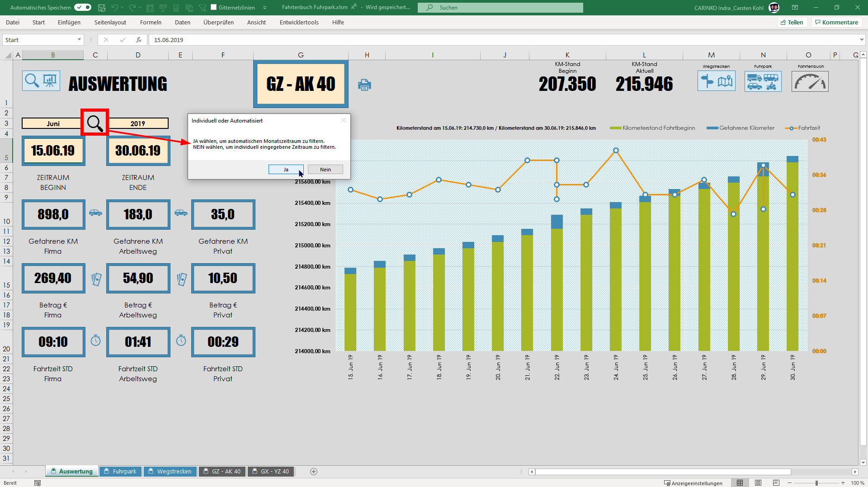Click the accessibility macro icon in status bar
This screenshot has width=868, height=487.
(38, 483)
